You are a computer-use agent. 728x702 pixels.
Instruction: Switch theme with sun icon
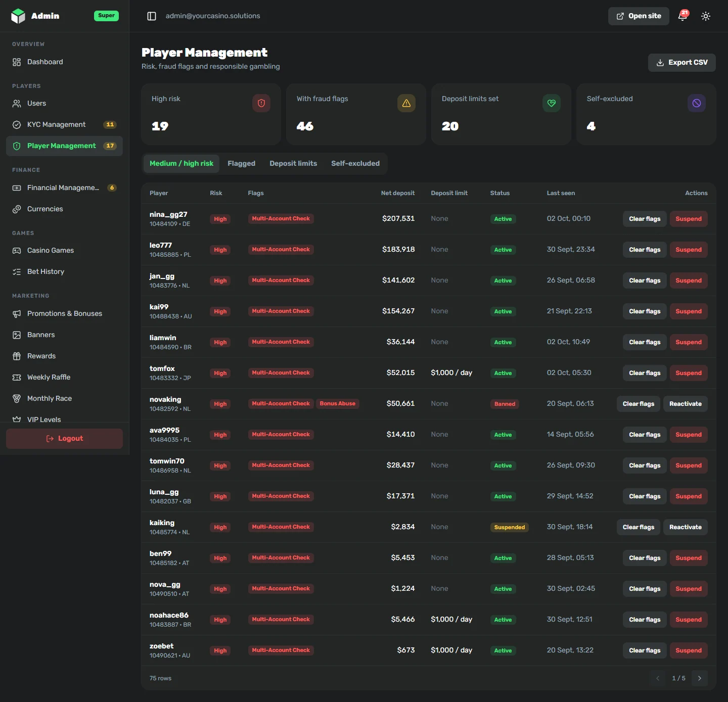coord(706,16)
